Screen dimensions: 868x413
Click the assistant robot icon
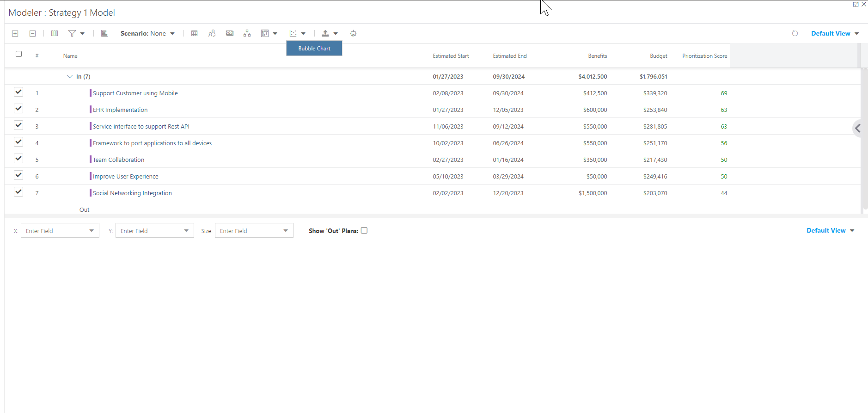(x=354, y=33)
